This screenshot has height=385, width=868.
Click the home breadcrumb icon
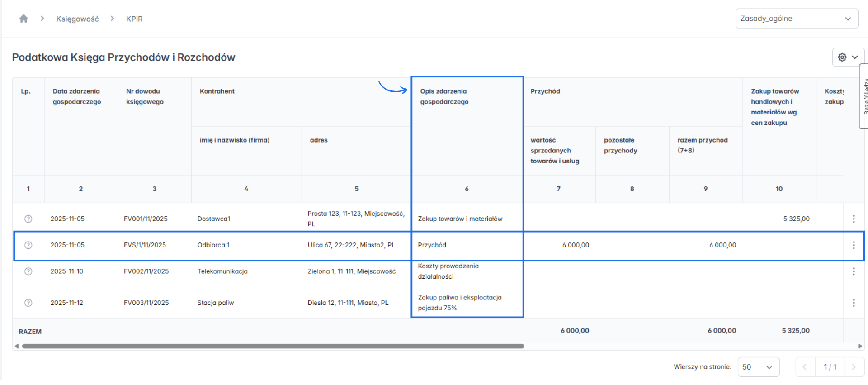[x=24, y=19]
